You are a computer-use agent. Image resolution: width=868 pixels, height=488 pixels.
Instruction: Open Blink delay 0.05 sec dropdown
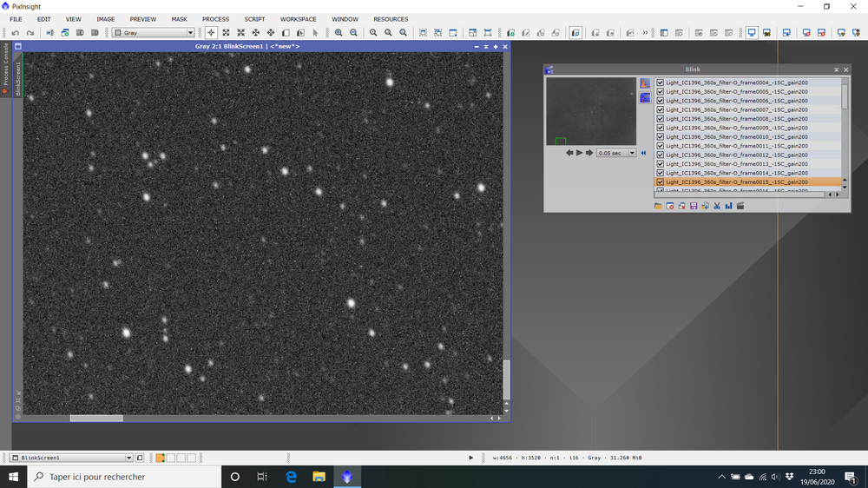[616, 153]
